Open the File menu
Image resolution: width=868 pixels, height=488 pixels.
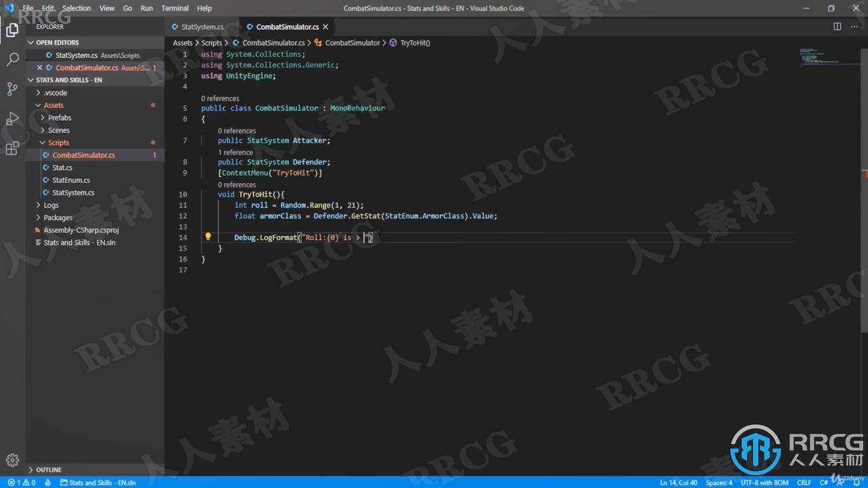pyautogui.click(x=28, y=8)
